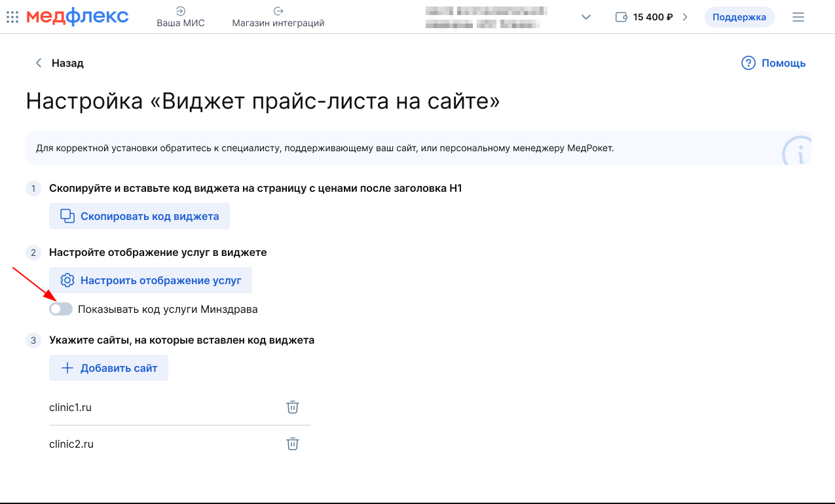
Task: Open balance details via right chevron
Action: [x=685, y=17]
